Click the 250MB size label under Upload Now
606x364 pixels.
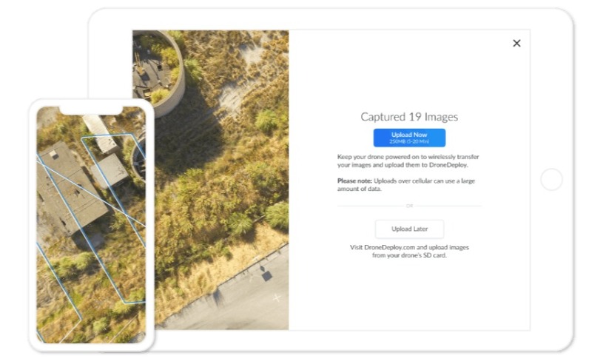click(x=409, y=142)
